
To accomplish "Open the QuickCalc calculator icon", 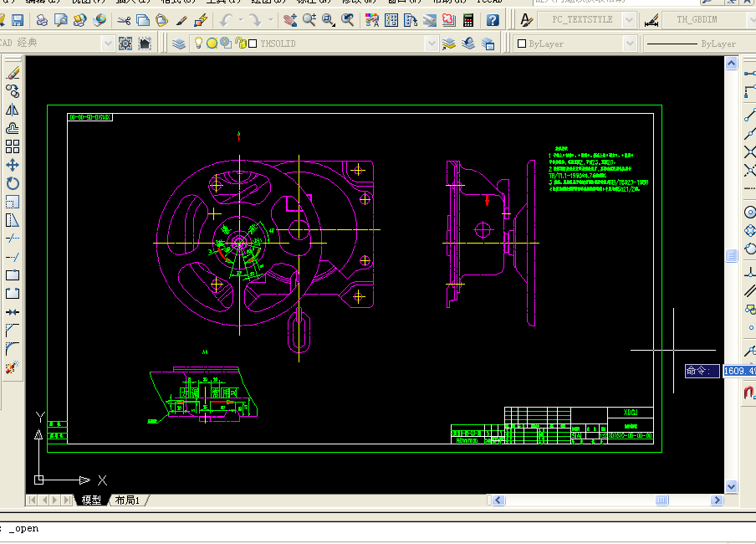I will (x=467, y=20).
